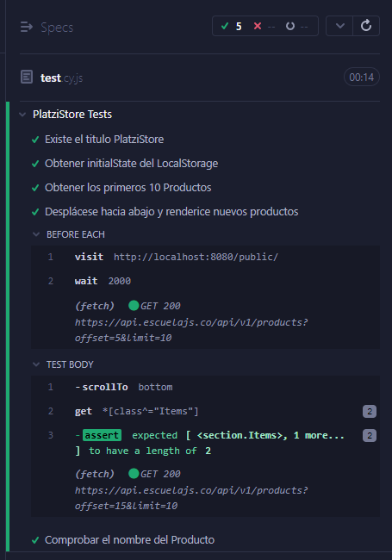
Task: Click the 00:14 duration badge
Action: (x=361, y=78)
